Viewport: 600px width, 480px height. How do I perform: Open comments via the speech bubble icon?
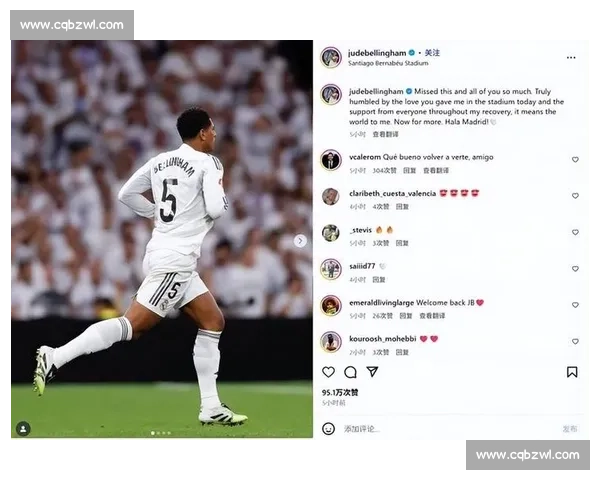click(350, 372)
